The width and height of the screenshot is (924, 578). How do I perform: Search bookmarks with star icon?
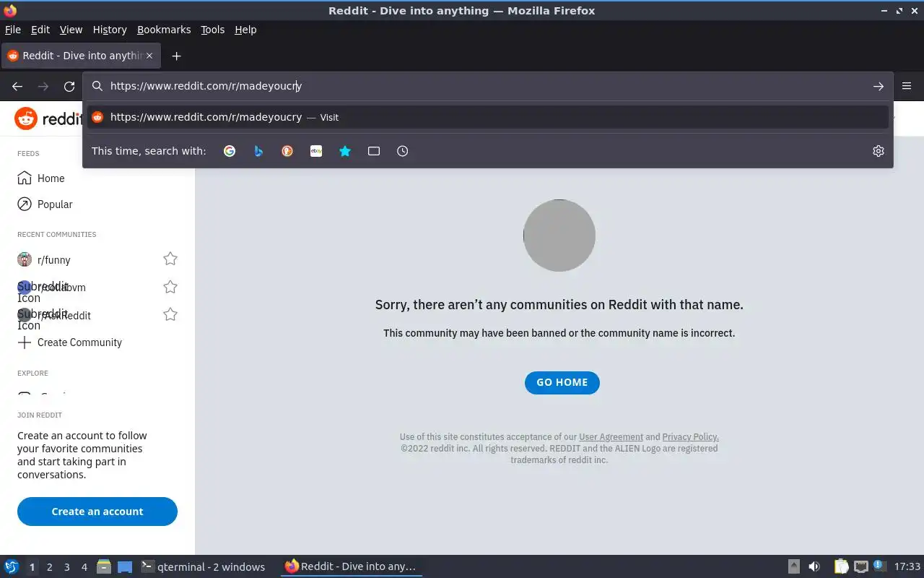pos(345,151)
